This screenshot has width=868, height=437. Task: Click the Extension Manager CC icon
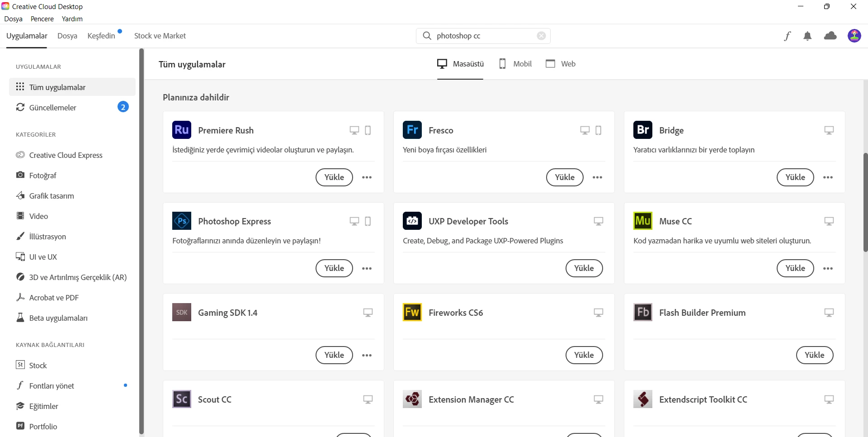pyautogui.click(x=412, y=399)
